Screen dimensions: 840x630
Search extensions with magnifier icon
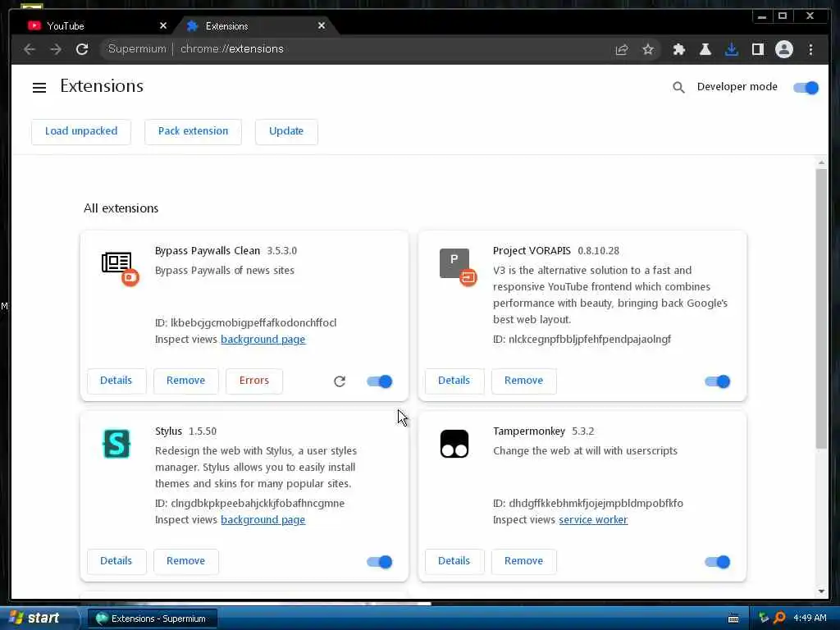(x=678, y=87)
